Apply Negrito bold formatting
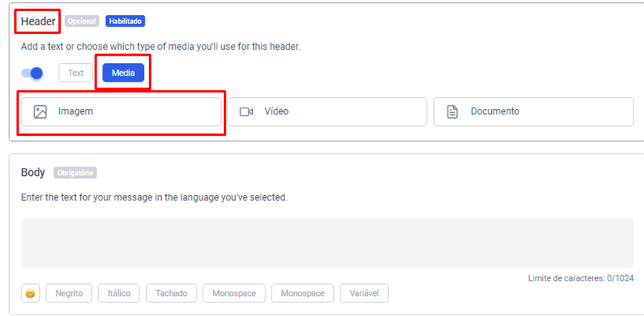This screenshot has width=644, height=316. pyautogui.click(x=69, y=293)
